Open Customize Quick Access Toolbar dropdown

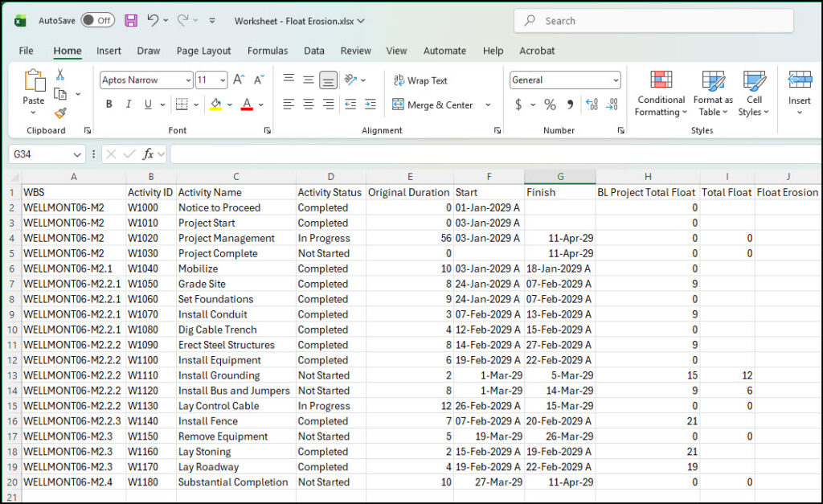[212, 20]
